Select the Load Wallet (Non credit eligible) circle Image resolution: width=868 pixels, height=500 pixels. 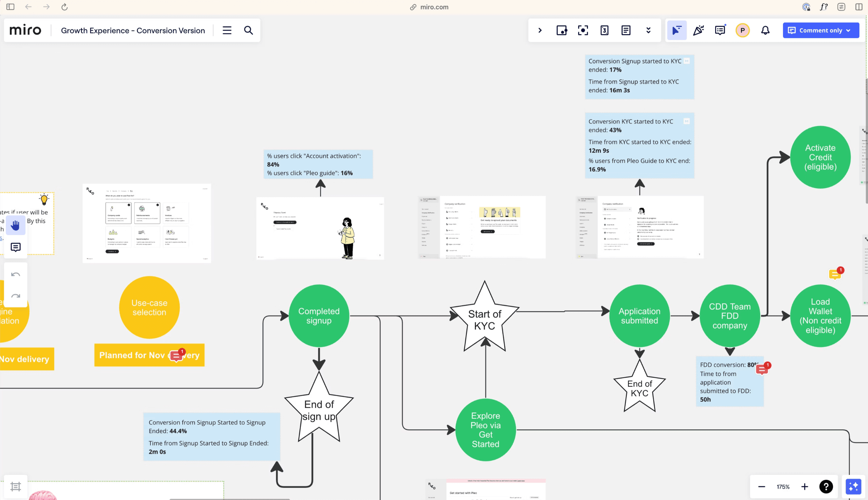pos(820,316)
